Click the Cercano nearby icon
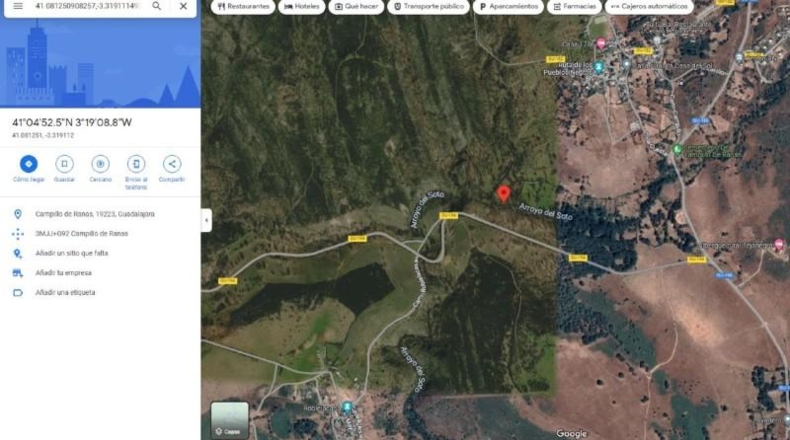The image size is (790, 440). (x=100, y=164)
